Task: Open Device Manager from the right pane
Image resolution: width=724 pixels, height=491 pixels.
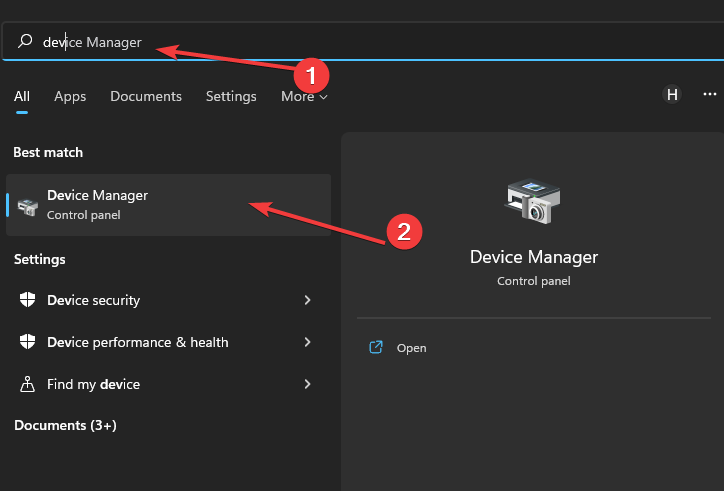Action: 411,348
